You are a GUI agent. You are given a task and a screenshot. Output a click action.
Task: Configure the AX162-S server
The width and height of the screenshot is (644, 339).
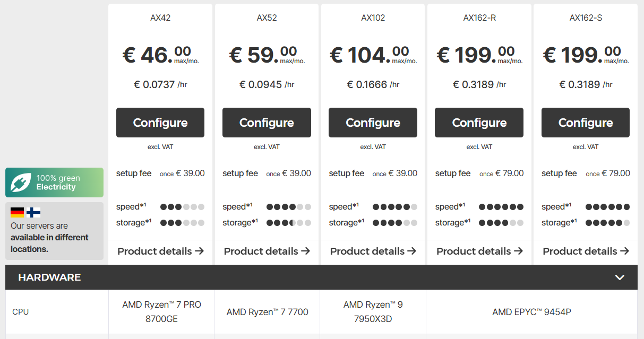pos(586,123)
